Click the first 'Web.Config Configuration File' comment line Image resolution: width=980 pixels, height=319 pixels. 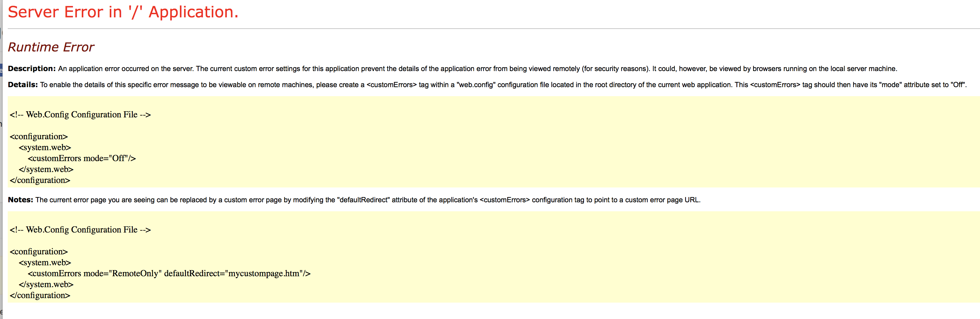tap(80, 115)
